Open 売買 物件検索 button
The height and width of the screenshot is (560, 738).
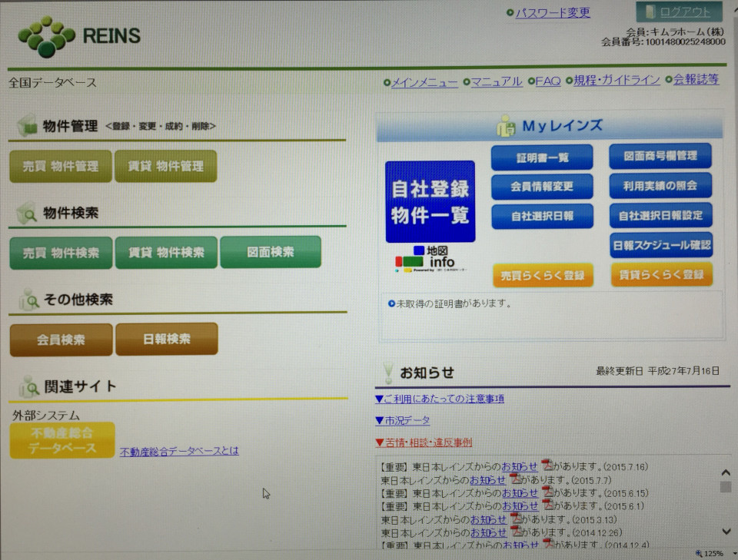pyautogui.click(x=61, y=253)
